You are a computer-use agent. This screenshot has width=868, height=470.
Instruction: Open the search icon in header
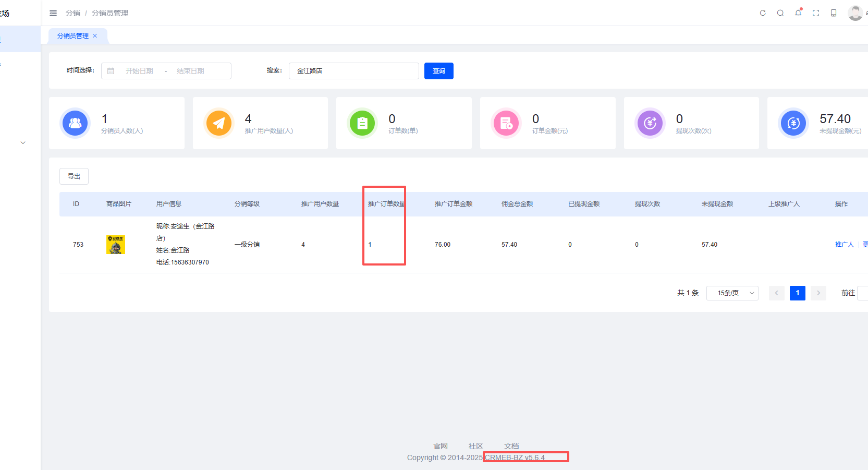[x=780, y=13]
